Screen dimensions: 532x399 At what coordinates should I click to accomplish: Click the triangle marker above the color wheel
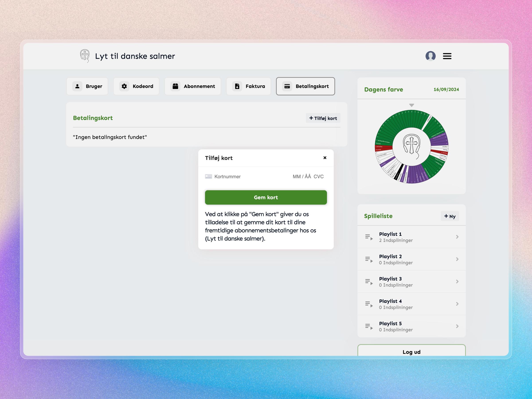(x=411, y=105)
